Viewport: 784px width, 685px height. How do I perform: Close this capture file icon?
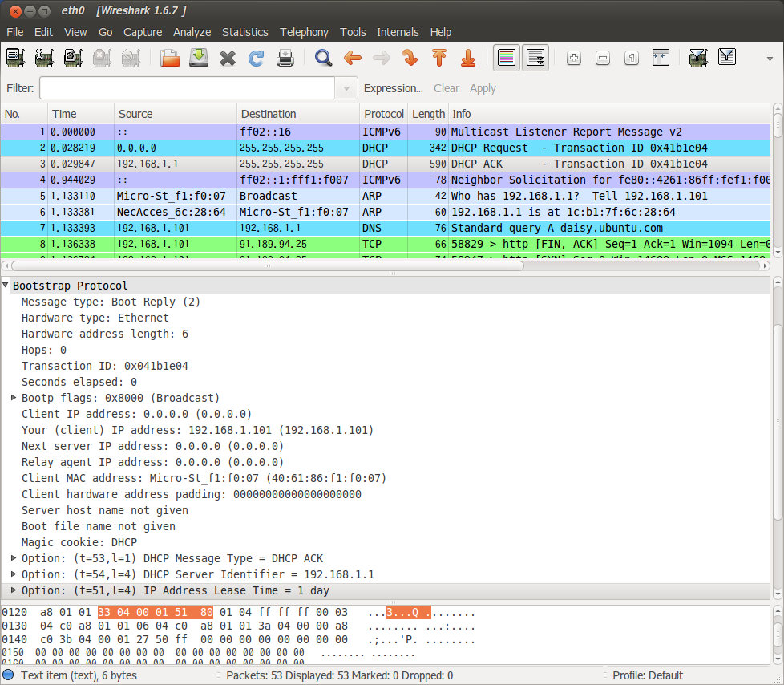(228, 58)
